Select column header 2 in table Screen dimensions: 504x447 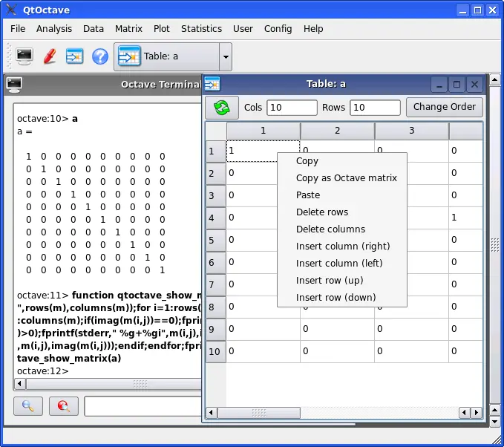click(337, 131)
